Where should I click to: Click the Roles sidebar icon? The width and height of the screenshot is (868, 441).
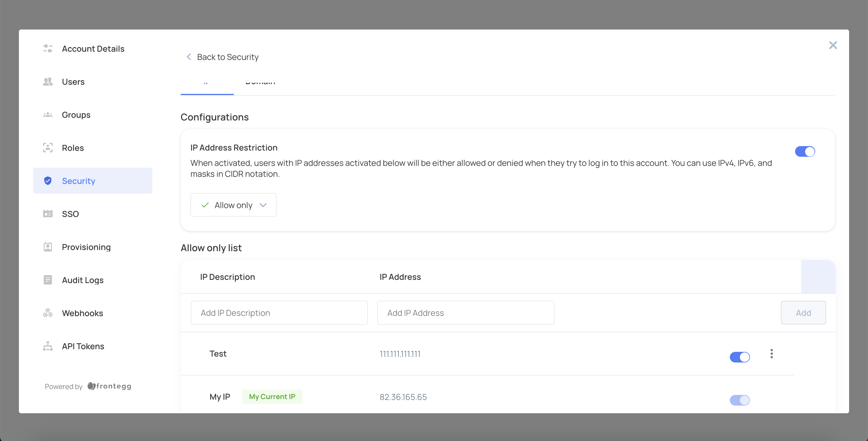pyautogui.click(x=48, y=147)
